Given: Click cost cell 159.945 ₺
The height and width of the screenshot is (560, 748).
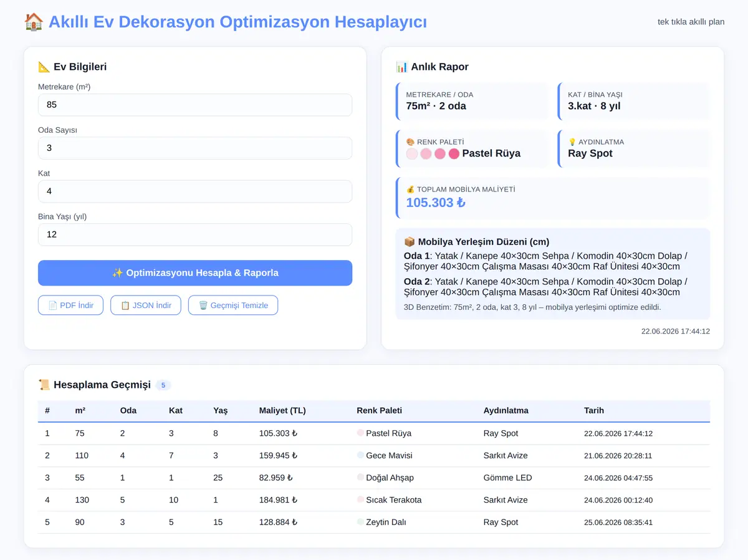Looking at the screenshot, I should click(278, 455).
